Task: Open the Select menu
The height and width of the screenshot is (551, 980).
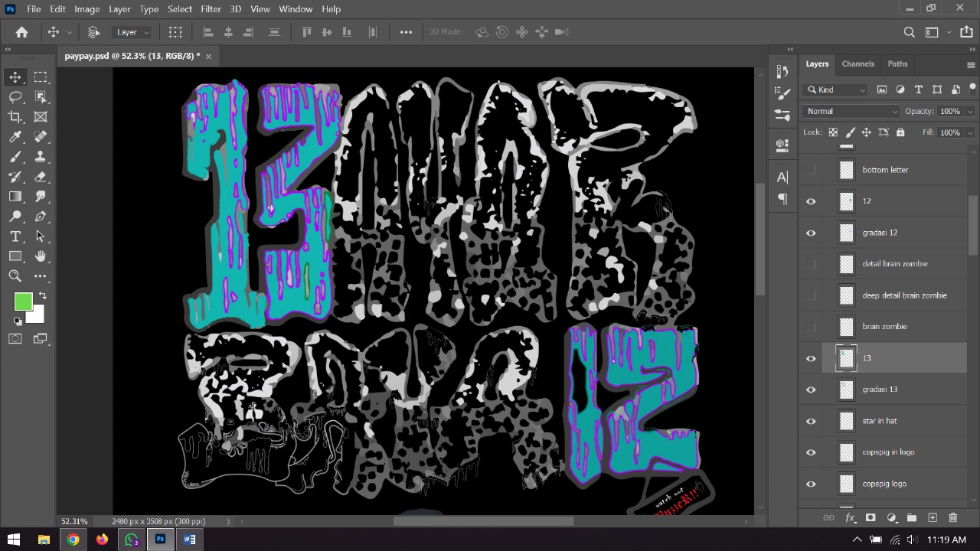Action: click(x=180, y=9)
